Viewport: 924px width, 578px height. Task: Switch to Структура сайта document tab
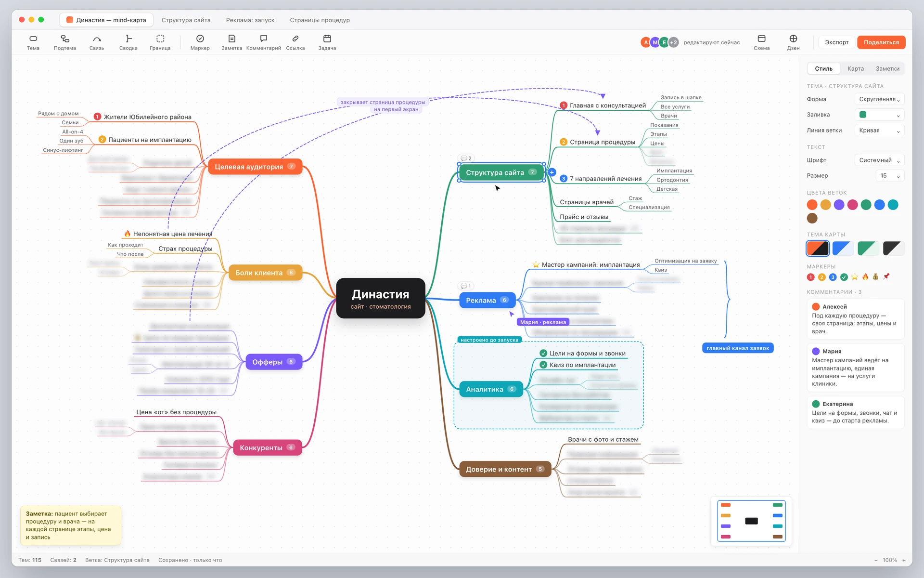pos(186,20)
